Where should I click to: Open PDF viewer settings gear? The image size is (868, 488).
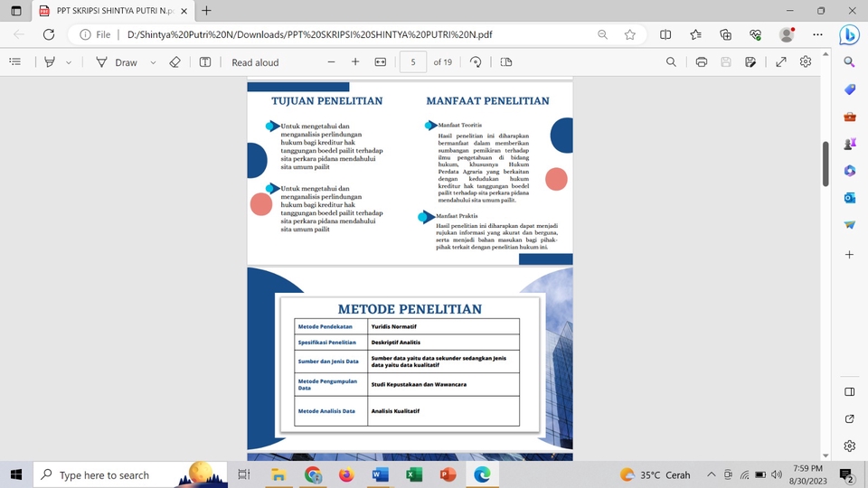point(806,62)
